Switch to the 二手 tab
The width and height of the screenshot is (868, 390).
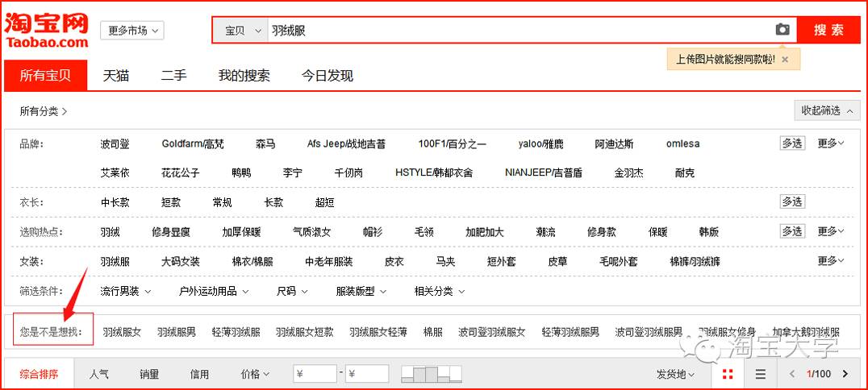tap(173, 75)
